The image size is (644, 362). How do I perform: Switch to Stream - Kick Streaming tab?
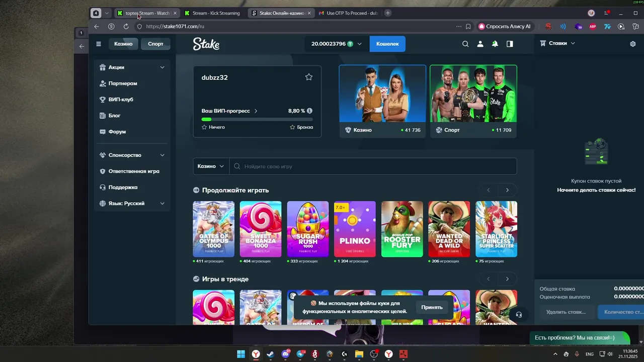[x=214, y=13]
